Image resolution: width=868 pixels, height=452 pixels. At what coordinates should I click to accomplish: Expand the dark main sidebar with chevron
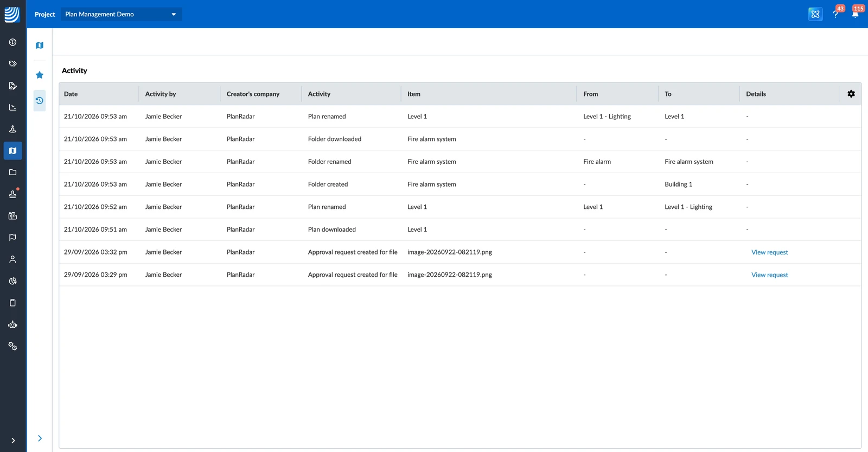pyautogui.click(x=13, y=441)
